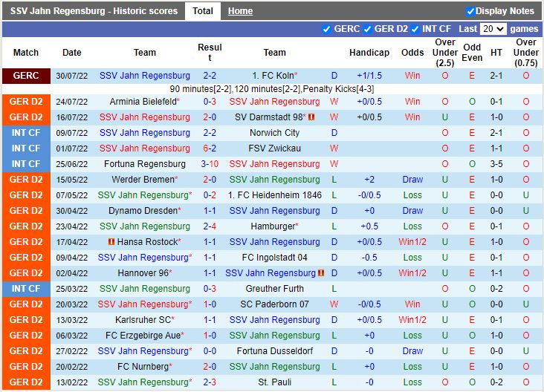The height and width of the screenshot is (392, 544).
Task: Click the INT CF label on 25/03/22 row
Action: pyautogui.click(x=26, y=289)
